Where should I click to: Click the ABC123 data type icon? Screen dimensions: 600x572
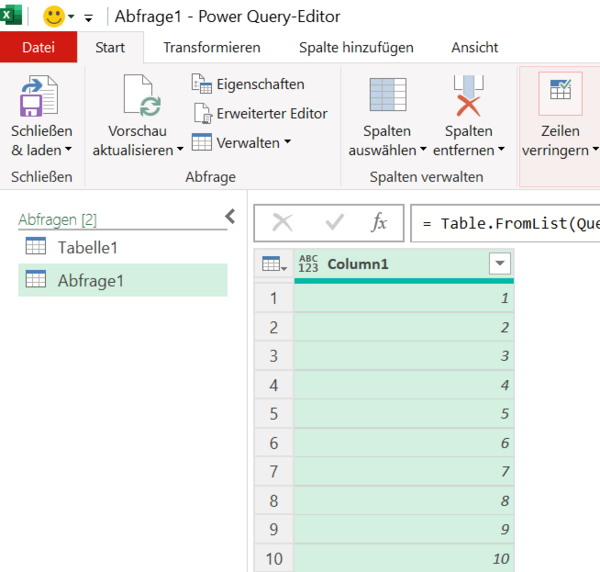tap(308, 264)
